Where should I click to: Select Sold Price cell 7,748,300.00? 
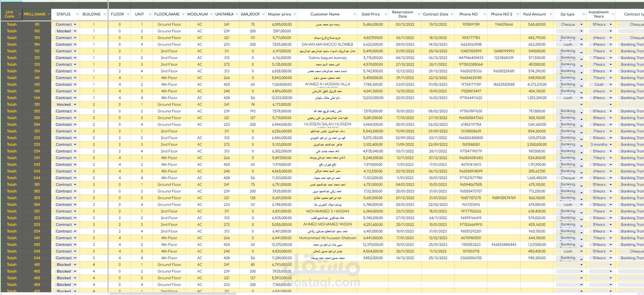click(x=373, y=85)
